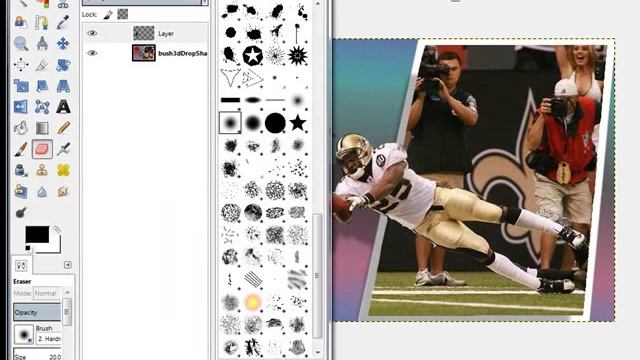The height and width of the screenshot is (360, 640).
Task: Select the Move tool
Action: click(63, 43)
